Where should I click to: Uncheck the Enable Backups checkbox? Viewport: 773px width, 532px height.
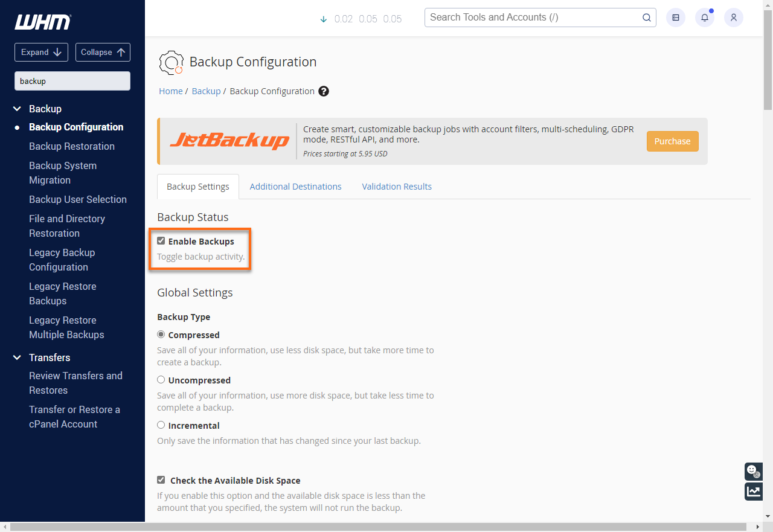[161, 240]
